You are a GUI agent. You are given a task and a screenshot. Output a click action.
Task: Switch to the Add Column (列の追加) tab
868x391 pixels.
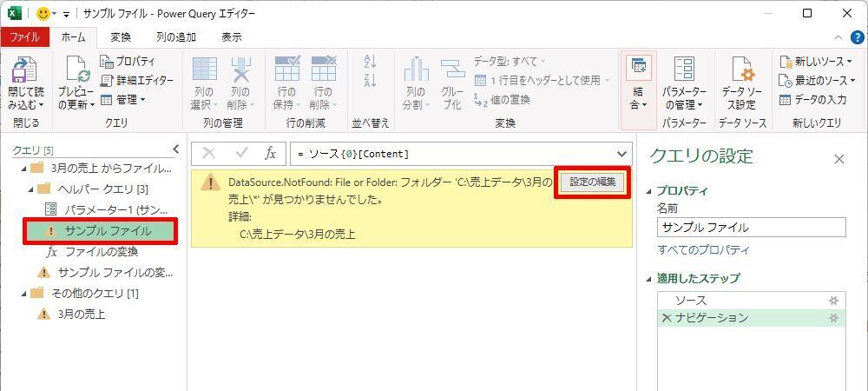[176, 37]
